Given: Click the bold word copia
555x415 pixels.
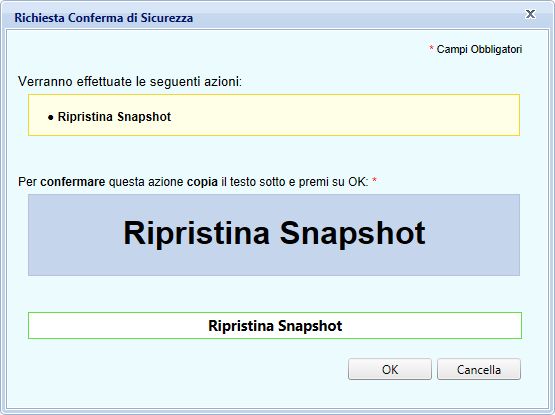Looking at the screenshot, I should (202, 182).
